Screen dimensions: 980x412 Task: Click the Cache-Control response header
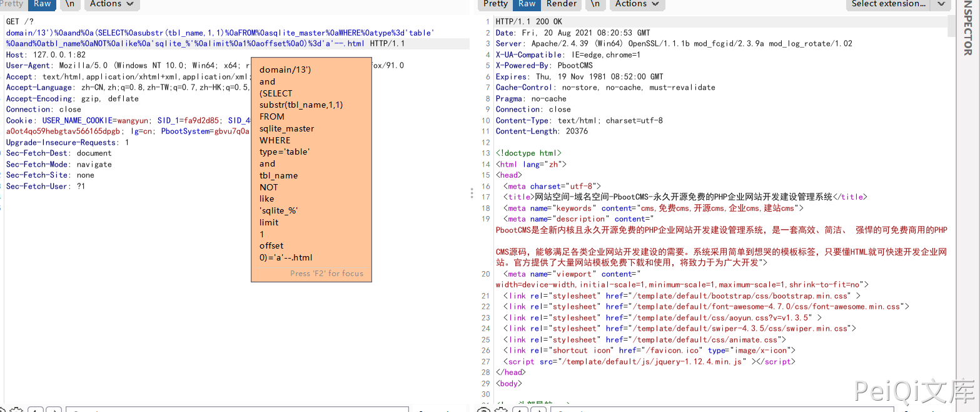pos(605,87)
